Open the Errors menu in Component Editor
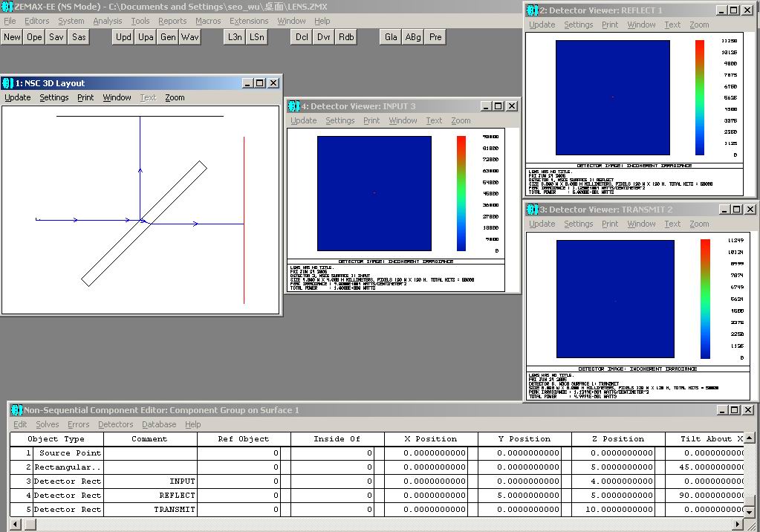The image size is (760, 532). click(79, 424)
